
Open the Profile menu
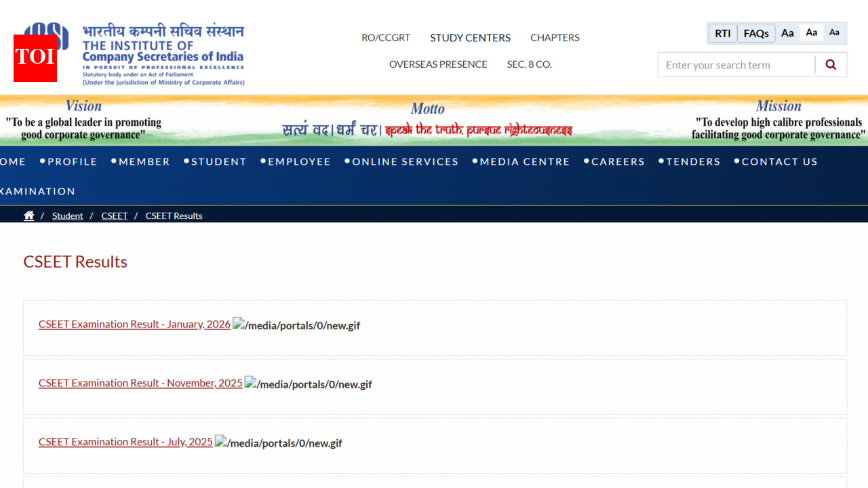(73, 161)
